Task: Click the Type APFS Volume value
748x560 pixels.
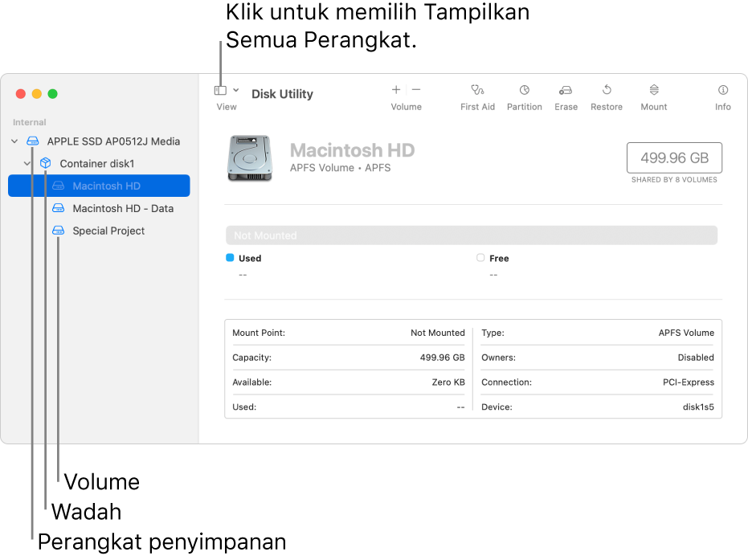Action: coord(686,333)
